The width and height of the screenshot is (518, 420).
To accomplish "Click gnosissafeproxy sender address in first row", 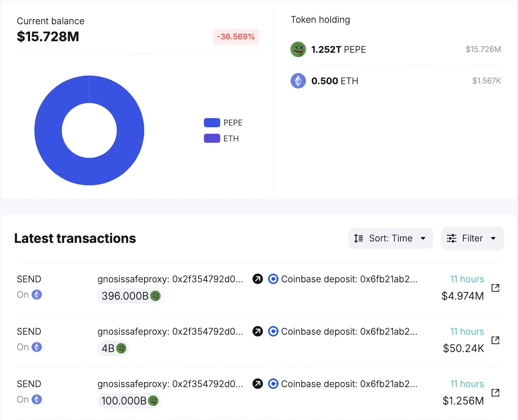I will (170, 279).
